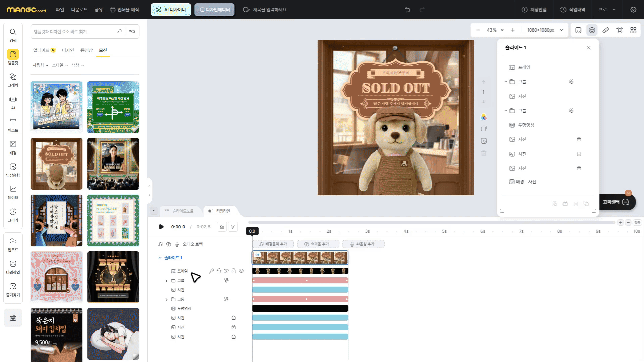Click the 배경음악 추가 button
Image resolution: width=644 pixels, height=362 pixels.
pos(273,244)
